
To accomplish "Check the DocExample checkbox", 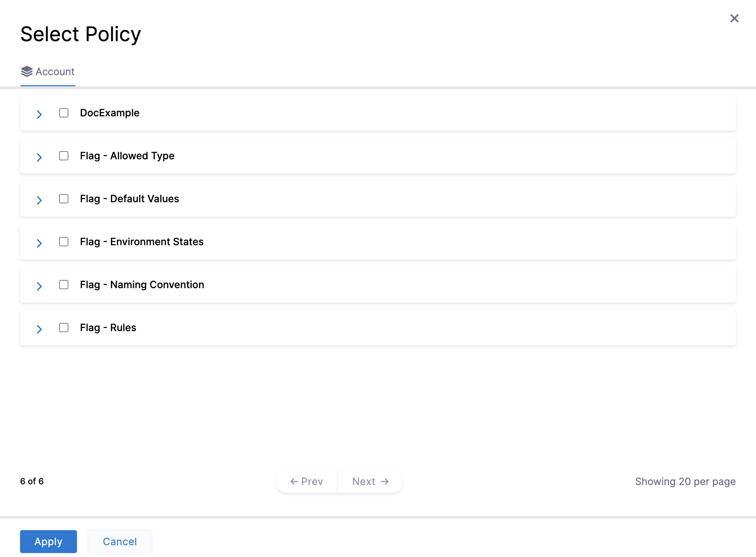I will [64, 113].
